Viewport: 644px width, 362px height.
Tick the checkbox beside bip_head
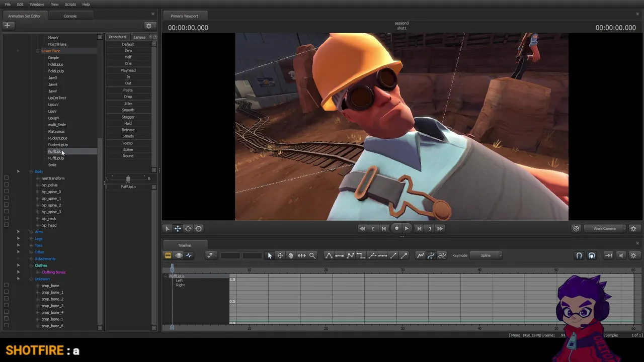6,225
